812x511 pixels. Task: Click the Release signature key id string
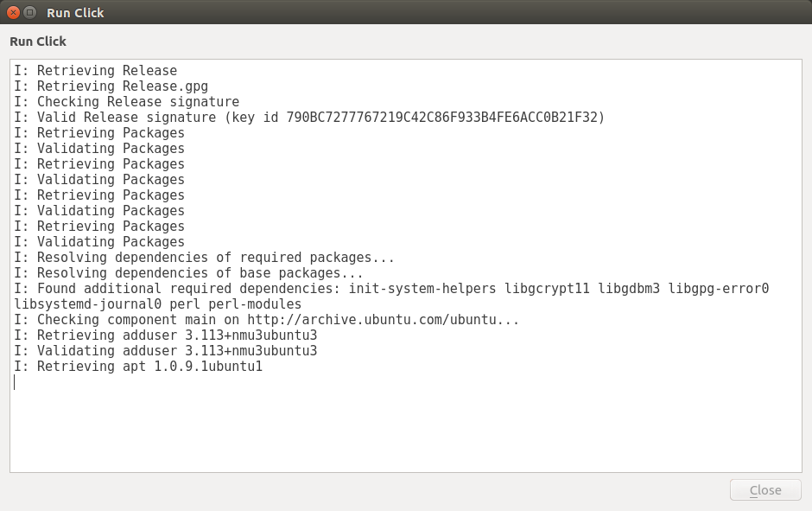444,118
